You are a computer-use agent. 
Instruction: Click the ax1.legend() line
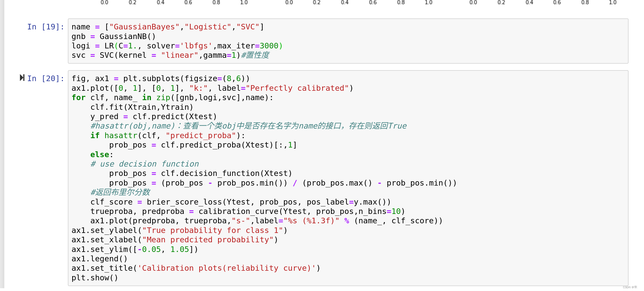(99, 259)
